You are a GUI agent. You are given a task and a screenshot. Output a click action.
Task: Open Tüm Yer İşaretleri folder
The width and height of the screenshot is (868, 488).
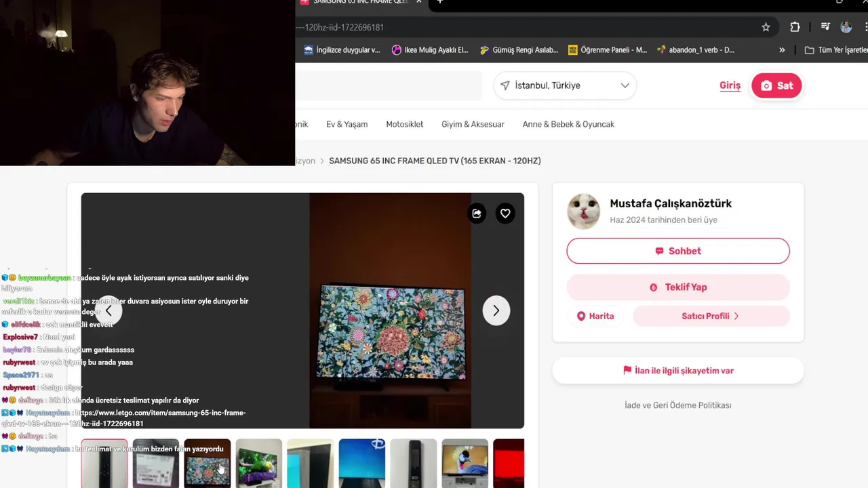[x=835, y=49]
